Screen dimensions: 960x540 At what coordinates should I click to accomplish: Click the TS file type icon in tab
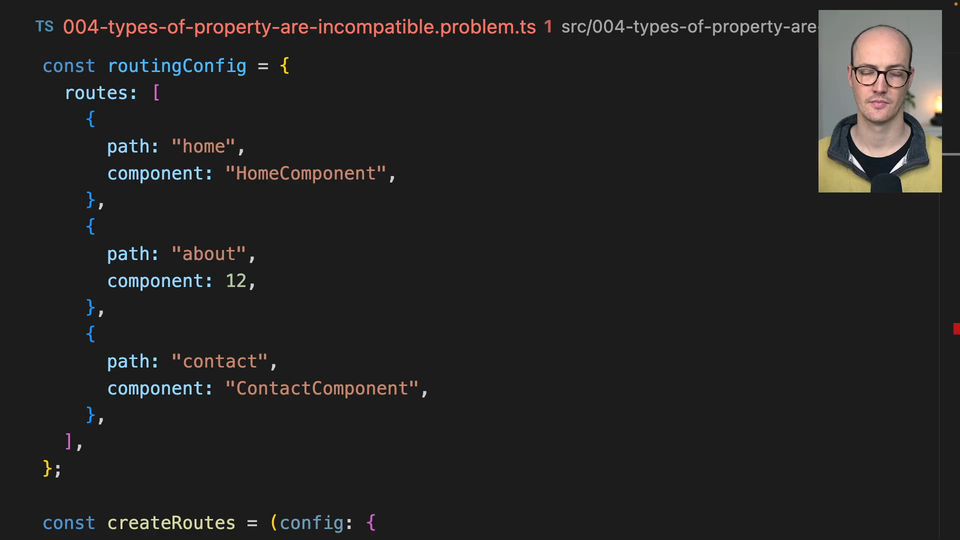coord(44,27)
